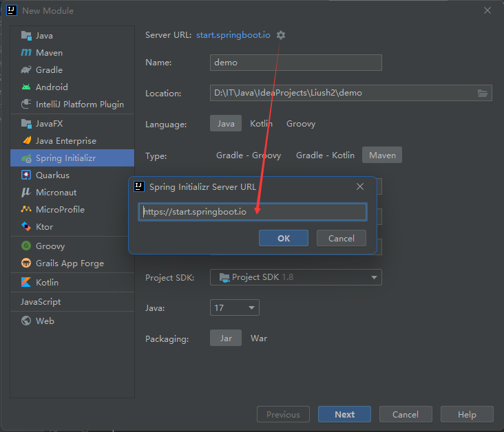Click the Ktor icon
This screenshot has width=504, height=432.
[x=26, y=226]
